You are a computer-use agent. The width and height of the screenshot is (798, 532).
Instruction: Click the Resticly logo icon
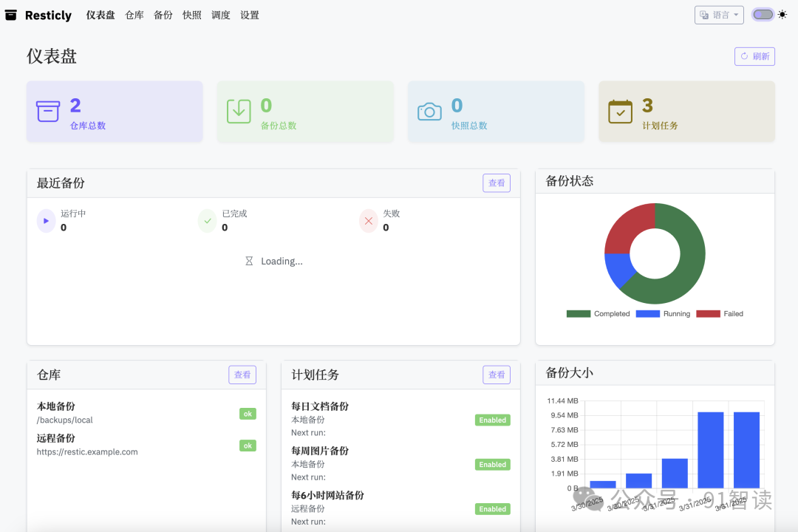pos(10,15)
